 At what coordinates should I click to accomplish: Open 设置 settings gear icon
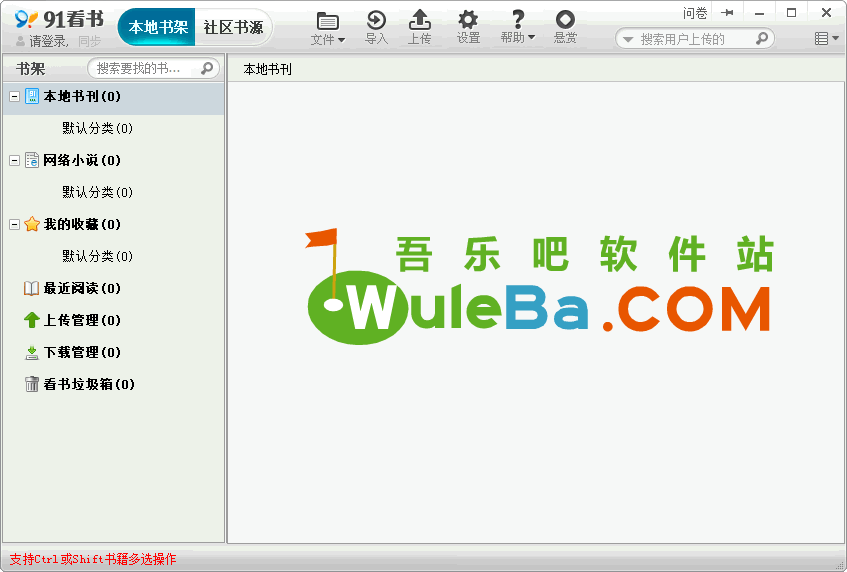coord(468,20)
